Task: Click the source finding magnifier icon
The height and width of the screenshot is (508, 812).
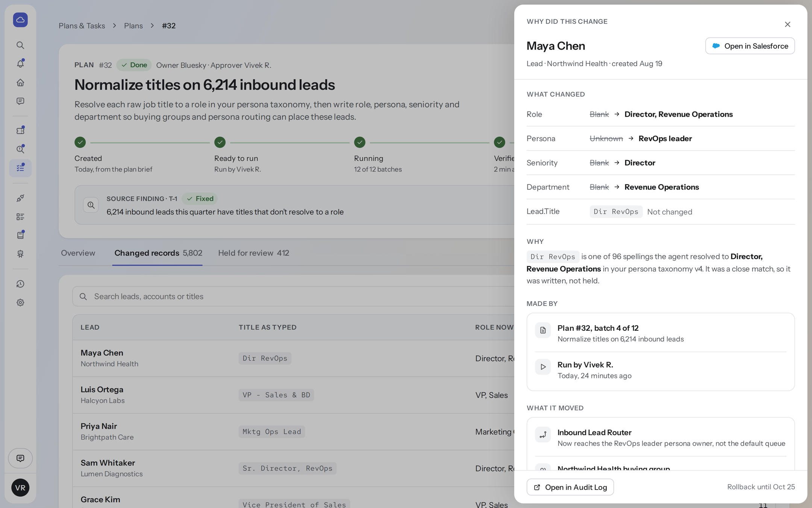Action: 91,205
